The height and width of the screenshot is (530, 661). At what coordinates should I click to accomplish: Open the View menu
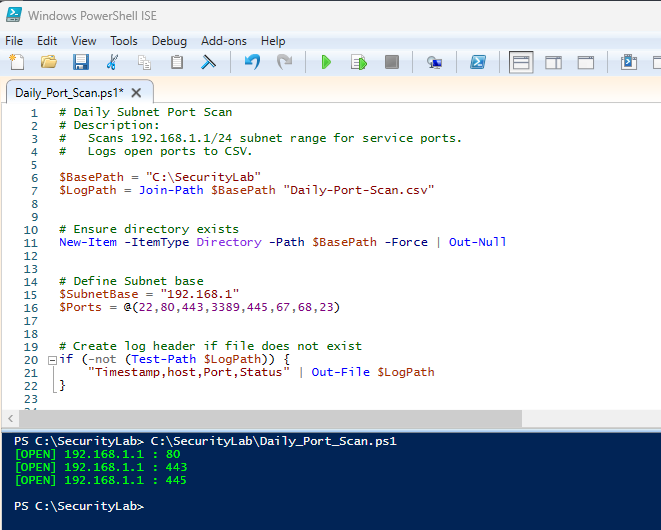[83, 41]
